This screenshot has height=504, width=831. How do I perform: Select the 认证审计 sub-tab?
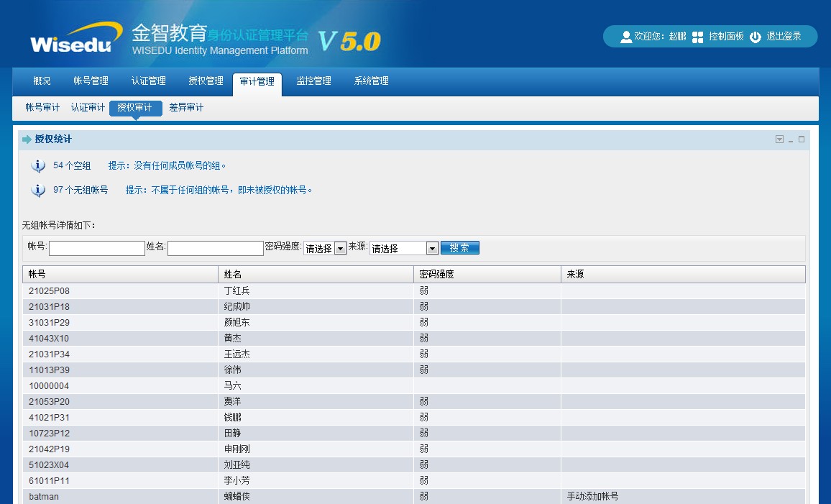click(x=88, y=108)
